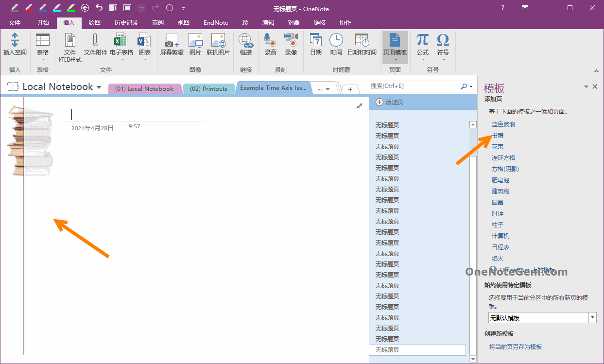Image resolution: width=604 pixels, height=364 pixels.
Task: Switch to the 审阅 (Review) ribbon tab
Action: (158, 23)
